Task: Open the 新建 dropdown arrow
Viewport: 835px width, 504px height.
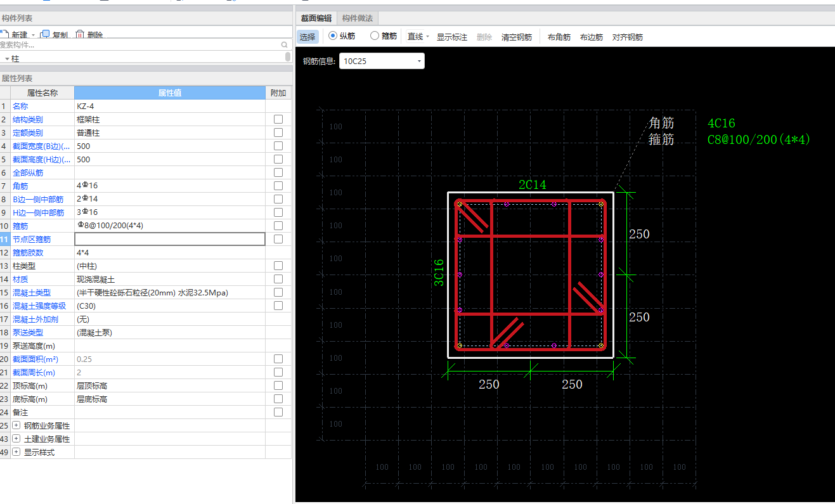Action: 33,36
